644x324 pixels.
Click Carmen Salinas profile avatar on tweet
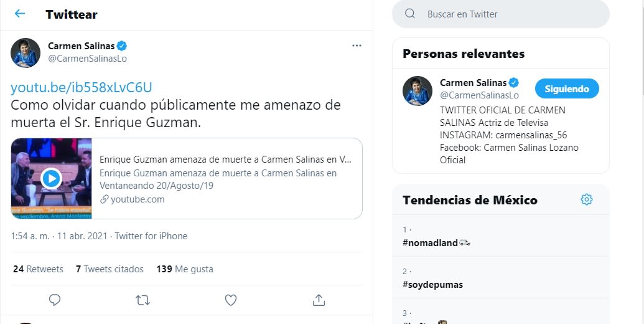click(x=26, y=52)
